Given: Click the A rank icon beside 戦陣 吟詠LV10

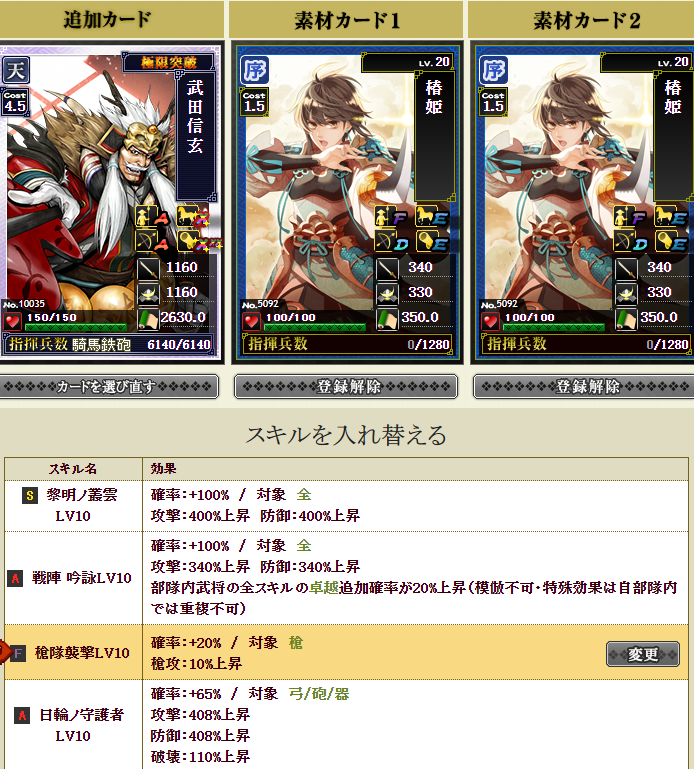Looking at the screenshot, I should [15, 578].
